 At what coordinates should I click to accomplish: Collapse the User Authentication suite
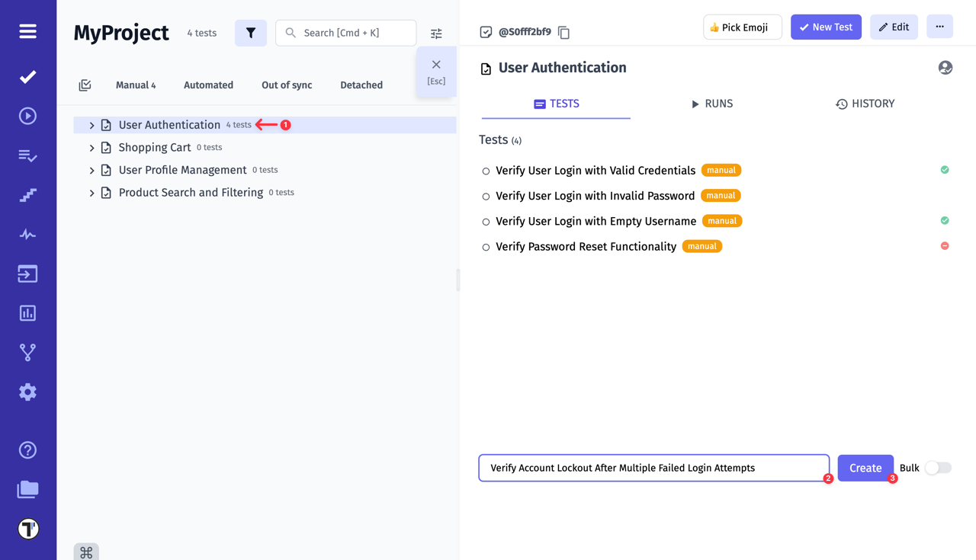(x=91, y=124)
